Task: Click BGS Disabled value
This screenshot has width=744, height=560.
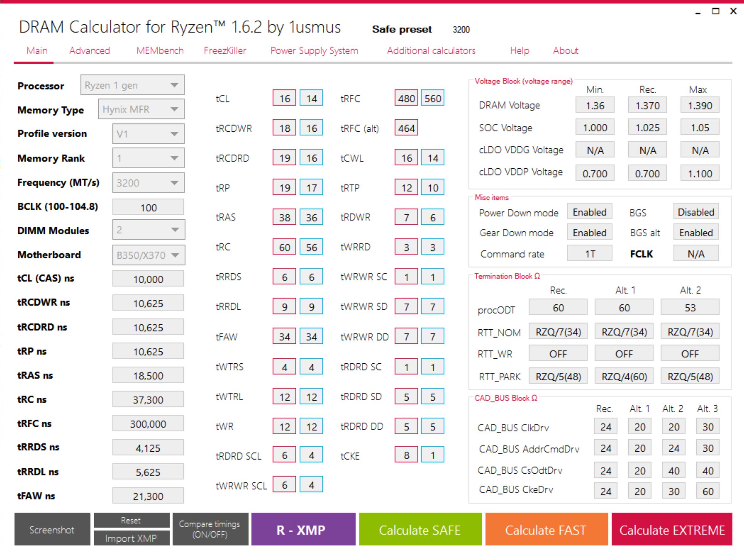Action: coord(696,212)
